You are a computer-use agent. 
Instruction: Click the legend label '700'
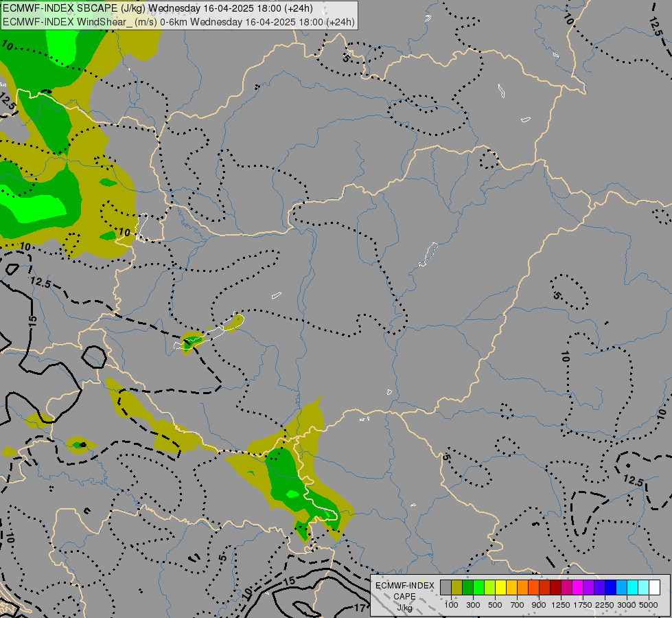coord(518,605)
